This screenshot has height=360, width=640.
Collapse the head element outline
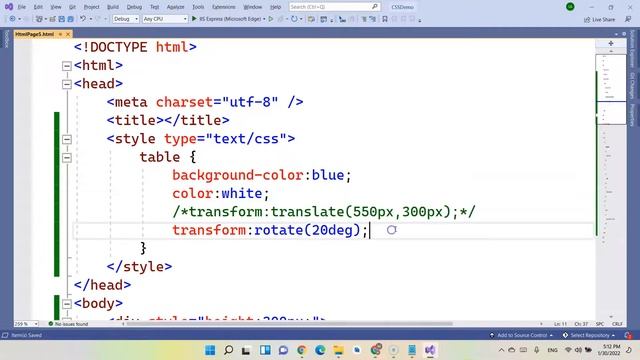67,84
